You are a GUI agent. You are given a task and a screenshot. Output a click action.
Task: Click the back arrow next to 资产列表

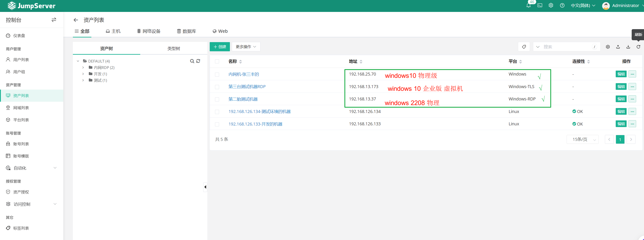pos(76,20)
